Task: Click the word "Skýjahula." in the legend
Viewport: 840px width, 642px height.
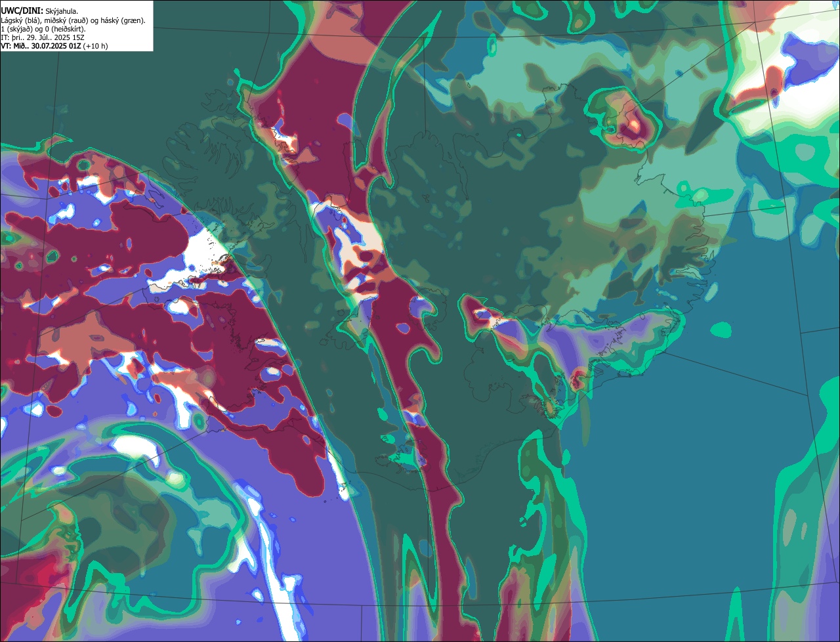Action: click(62, 12)
